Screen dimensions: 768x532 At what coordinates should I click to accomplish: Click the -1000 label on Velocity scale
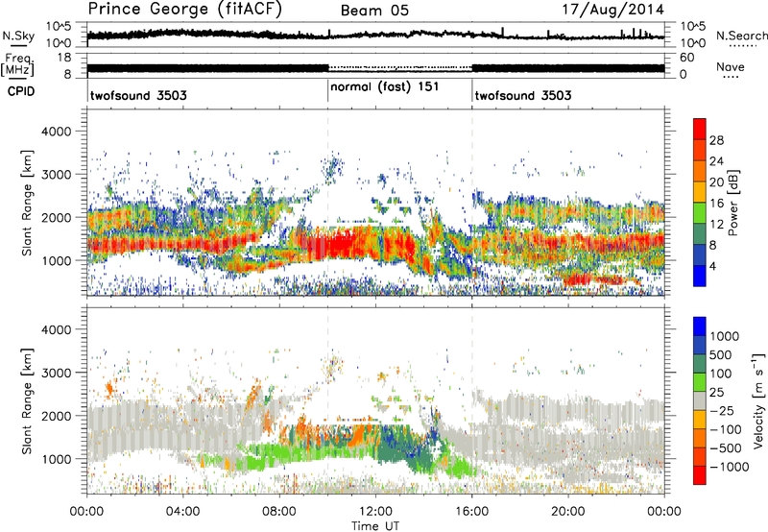click(x=730, y=467)
